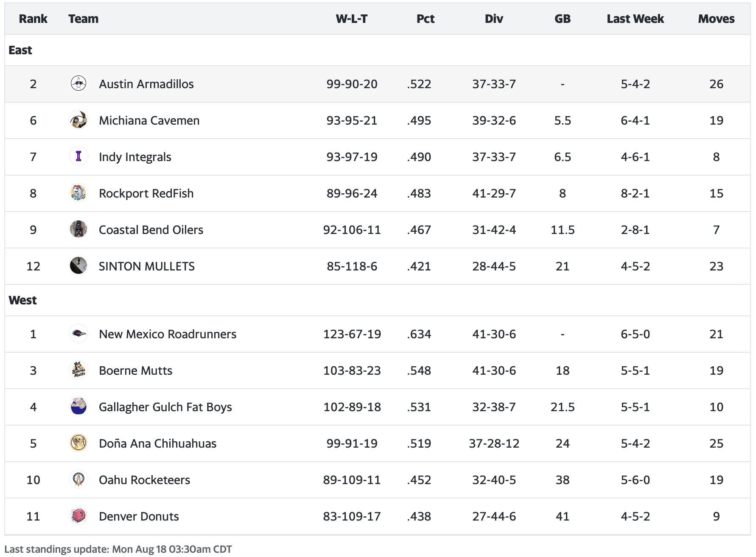Click the New Mexico Roadrunners logo
Viewport: 756px width, 557px height.
point(78,334)
